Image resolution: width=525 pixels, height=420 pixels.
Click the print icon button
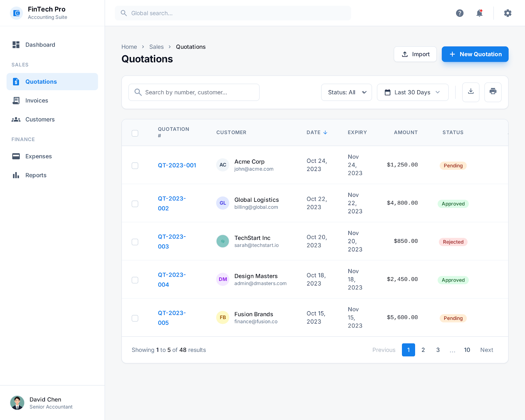point(493,92)
